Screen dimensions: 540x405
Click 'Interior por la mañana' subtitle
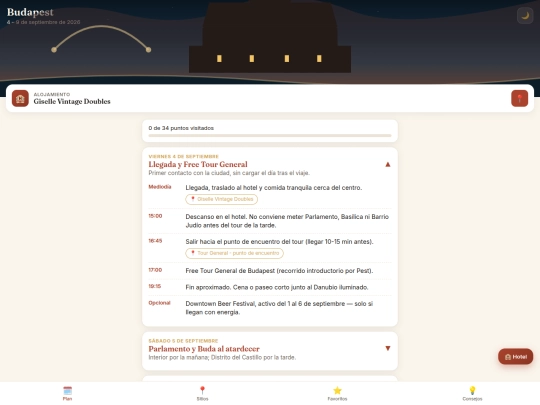[x=222, y=357]
